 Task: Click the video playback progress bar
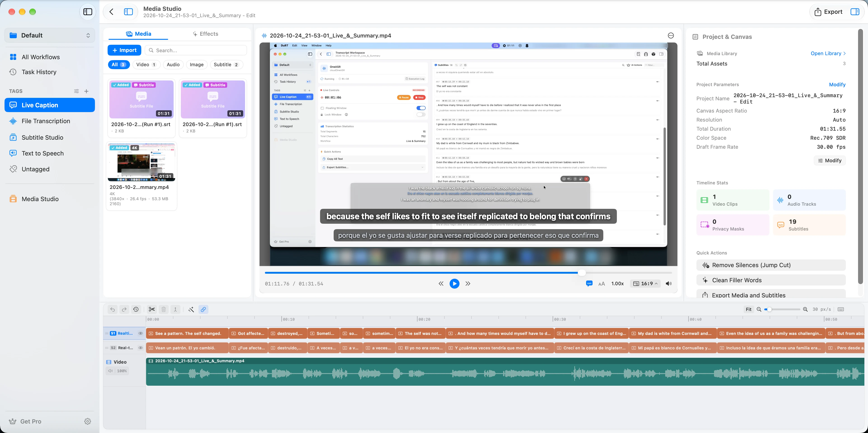468,273
